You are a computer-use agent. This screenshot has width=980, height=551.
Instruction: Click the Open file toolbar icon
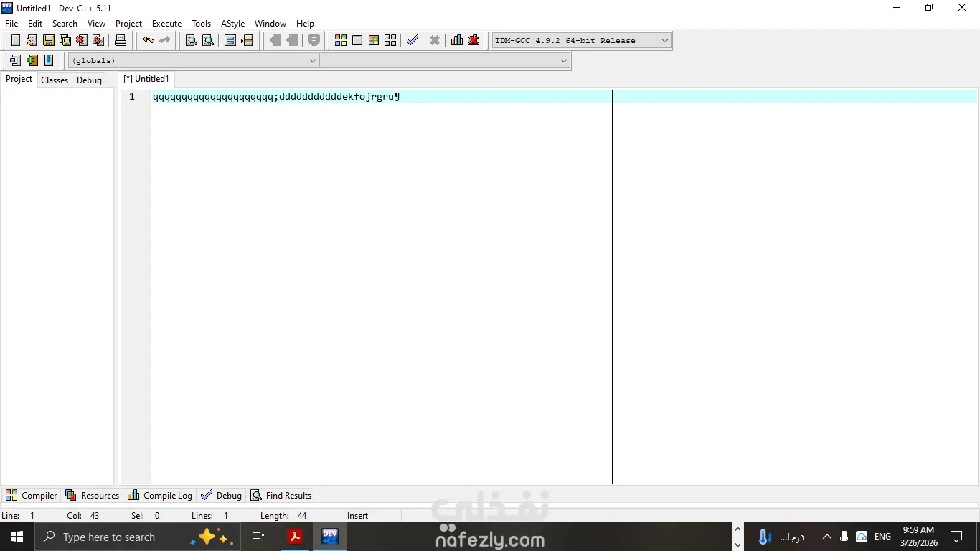[x=32, y=40]
